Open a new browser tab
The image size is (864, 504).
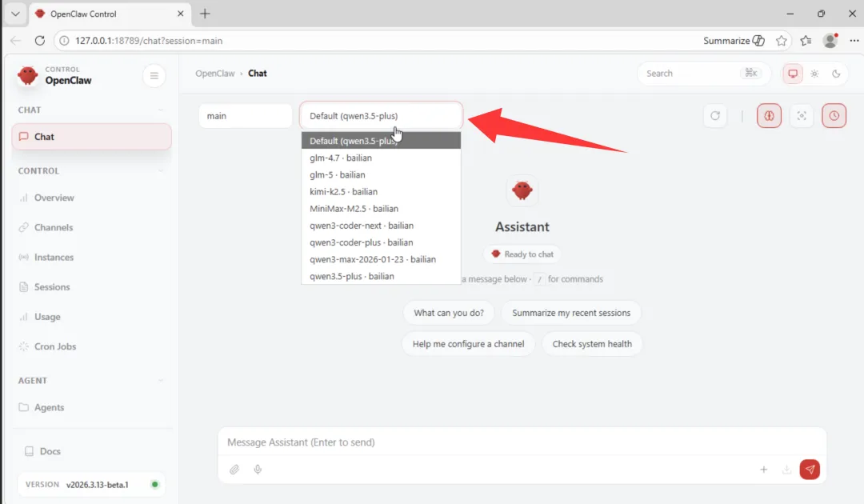pos(205,14)
